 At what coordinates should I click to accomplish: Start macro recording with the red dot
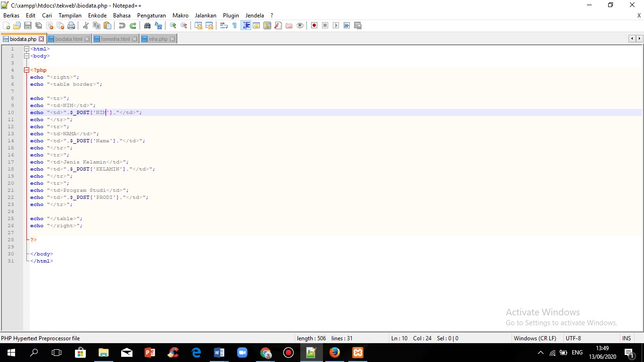314,25
